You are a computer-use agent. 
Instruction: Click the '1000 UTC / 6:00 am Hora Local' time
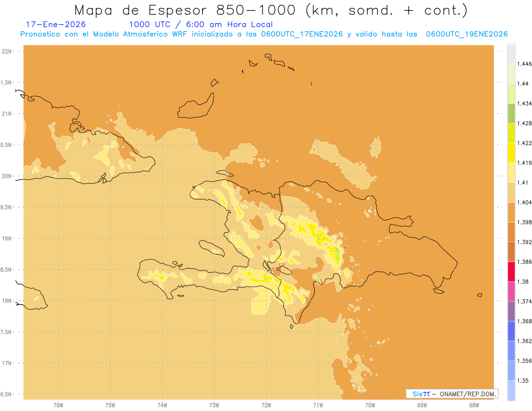(201, 24)
